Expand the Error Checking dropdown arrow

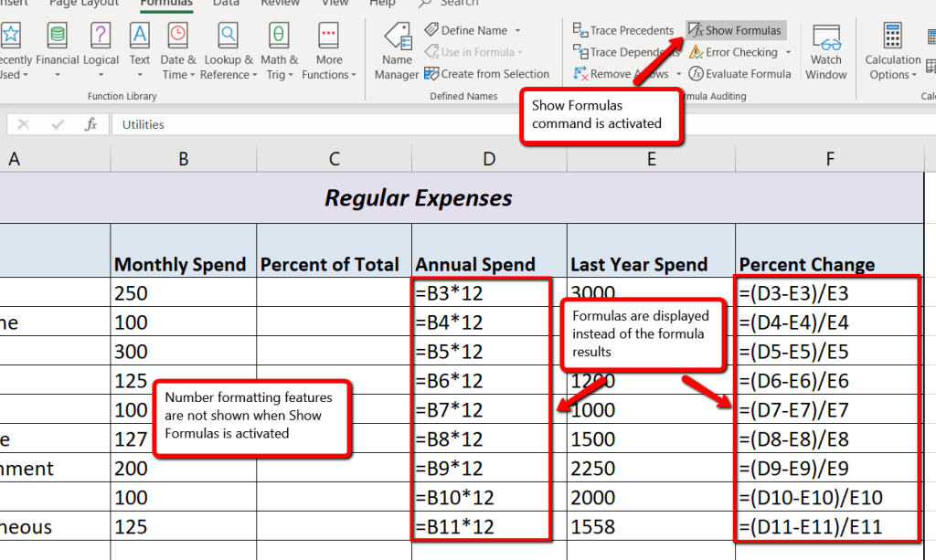tap(788, 52)
